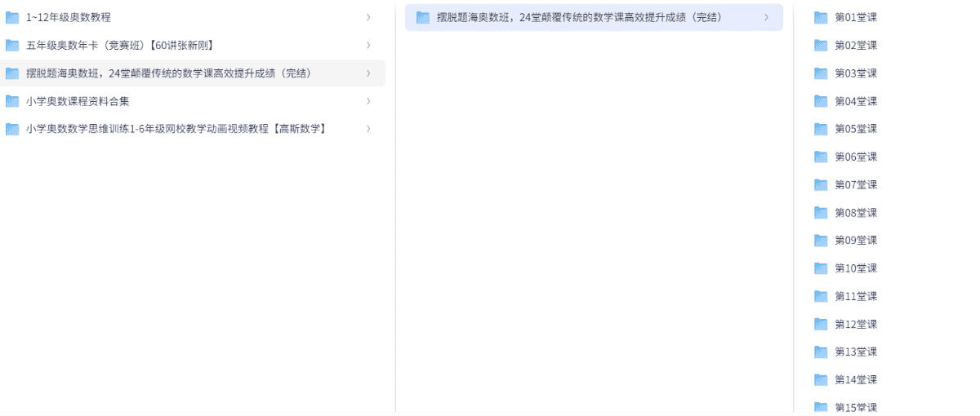
Task: Click folder icon of 第01堂课
Action: tap(821, 17)
